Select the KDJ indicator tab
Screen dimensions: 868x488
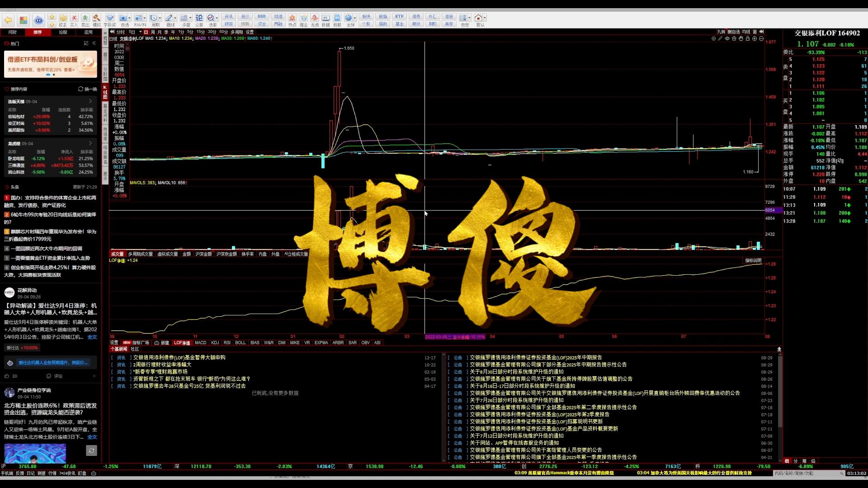pyautogui.click(x=215, y=343)
